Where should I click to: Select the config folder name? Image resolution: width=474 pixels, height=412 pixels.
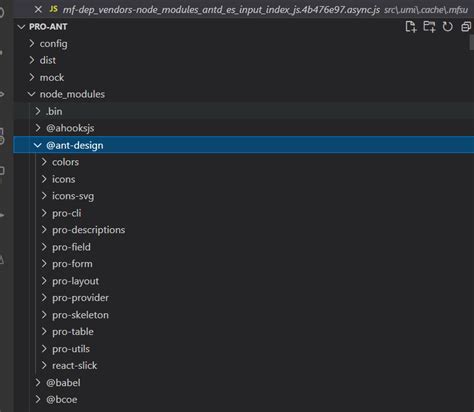[x=54, y=44]
